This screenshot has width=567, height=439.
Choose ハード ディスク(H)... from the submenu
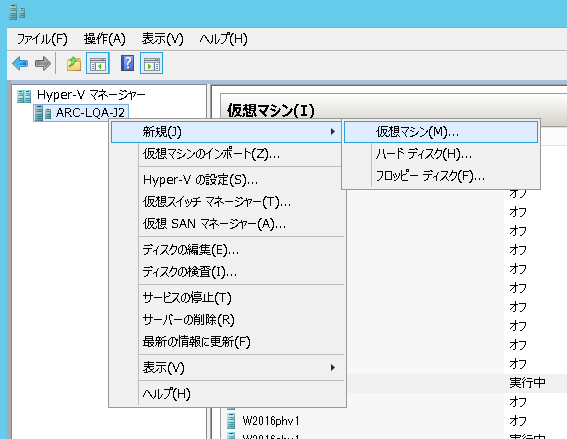tap(441, 154)
